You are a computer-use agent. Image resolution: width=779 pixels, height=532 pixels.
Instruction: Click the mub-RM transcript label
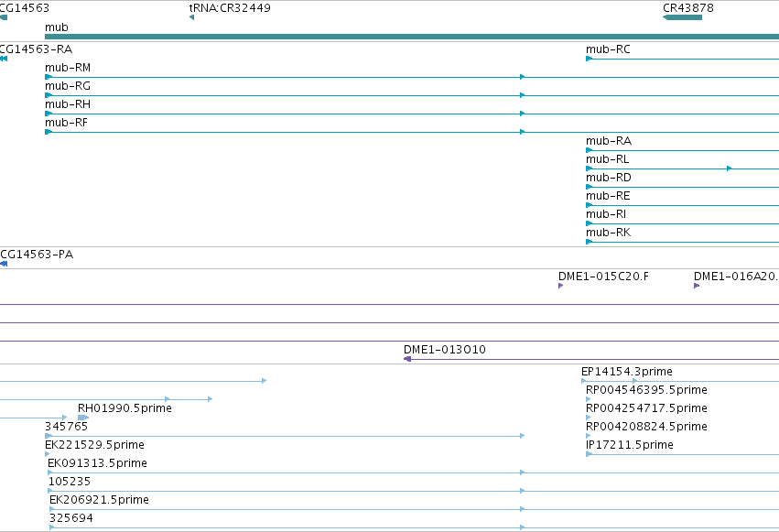click(x=68, y=68)
